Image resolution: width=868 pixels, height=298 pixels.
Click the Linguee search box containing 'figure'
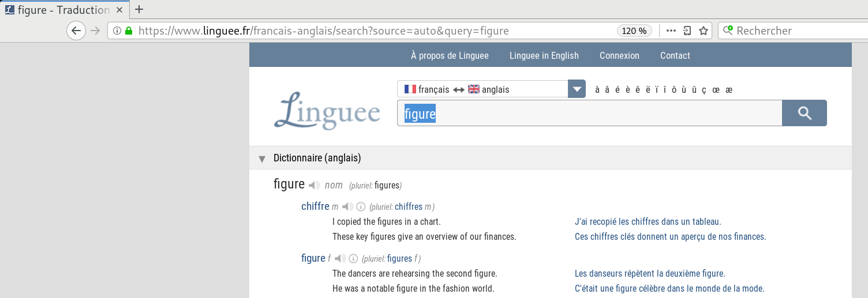589,113
